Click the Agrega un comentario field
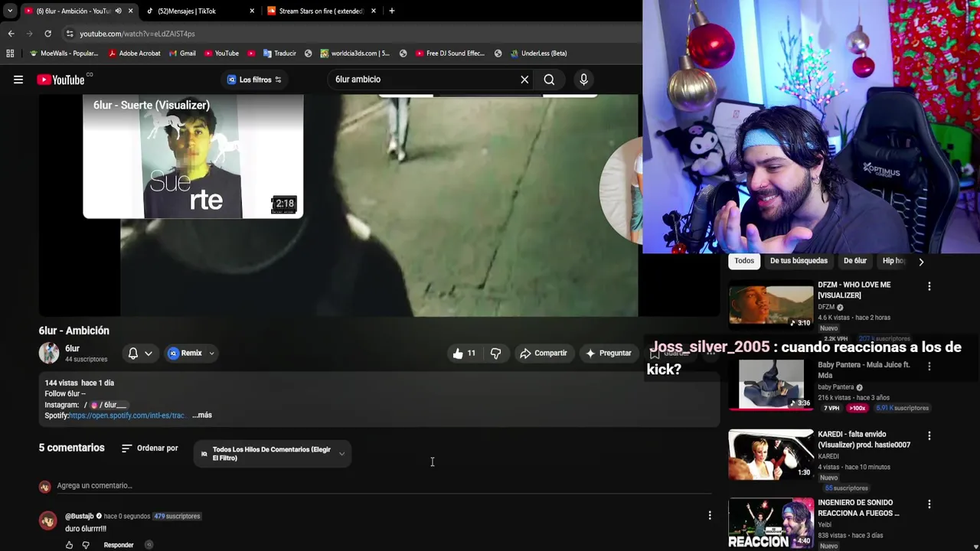The image size is (980, 551). [x=383, y=485]
